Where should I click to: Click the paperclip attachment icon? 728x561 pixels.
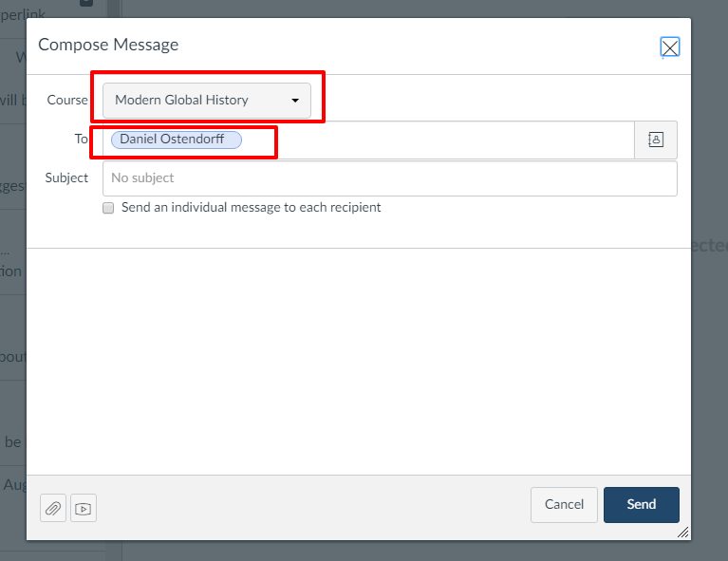[53, 509]
